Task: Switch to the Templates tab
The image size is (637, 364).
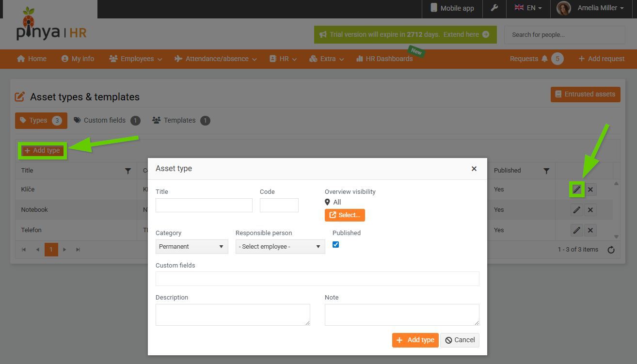Action: click(x=181, y=121)
